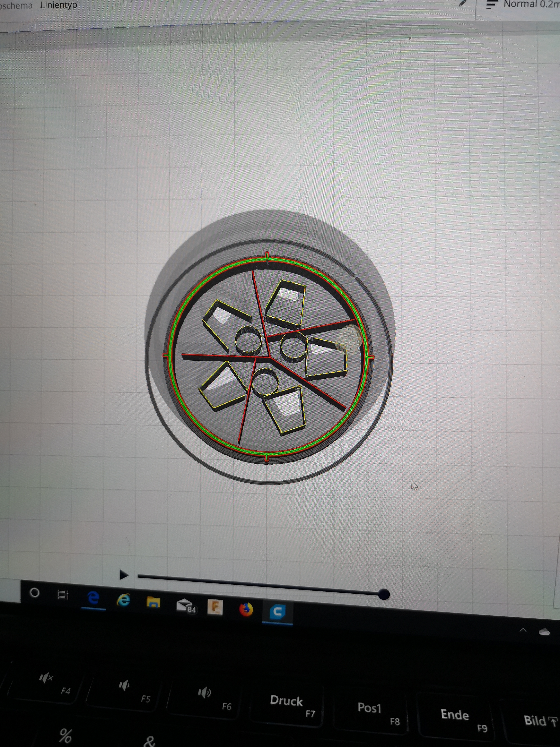Open Cortana search circle on taskbar

pyautogui.click(x=34, y=593)
